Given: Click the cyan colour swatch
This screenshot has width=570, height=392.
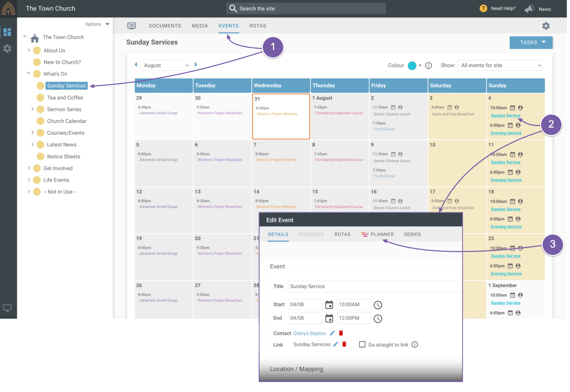Looking at the screenshot, I should (x=412, y=66).
